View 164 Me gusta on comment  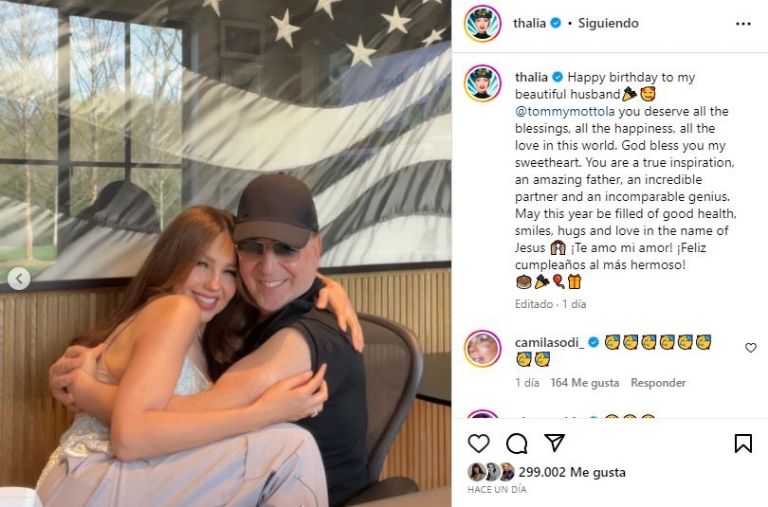click(585, 383)
